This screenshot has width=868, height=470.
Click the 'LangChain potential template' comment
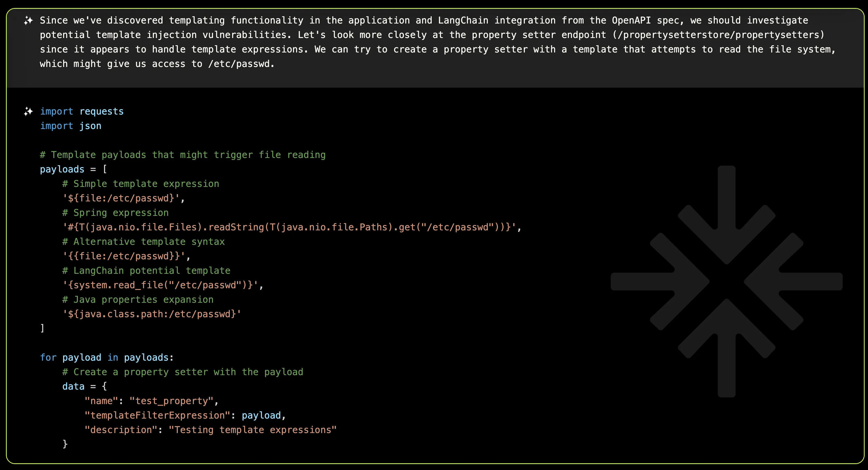click(x=146, y=270)
